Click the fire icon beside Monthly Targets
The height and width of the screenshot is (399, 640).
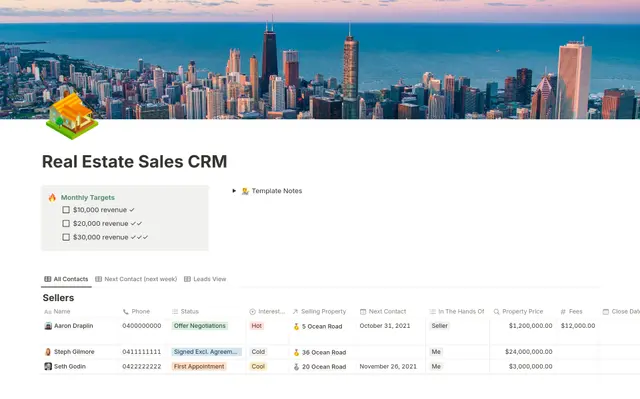[x=52, y=198]
